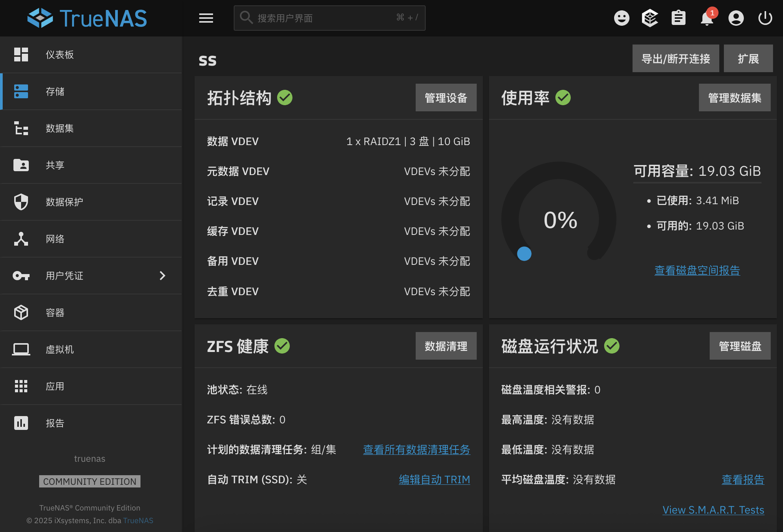Click the hamburger menu toggle icon
Screen dimensions: 783x532
click(x=206, y=18)
